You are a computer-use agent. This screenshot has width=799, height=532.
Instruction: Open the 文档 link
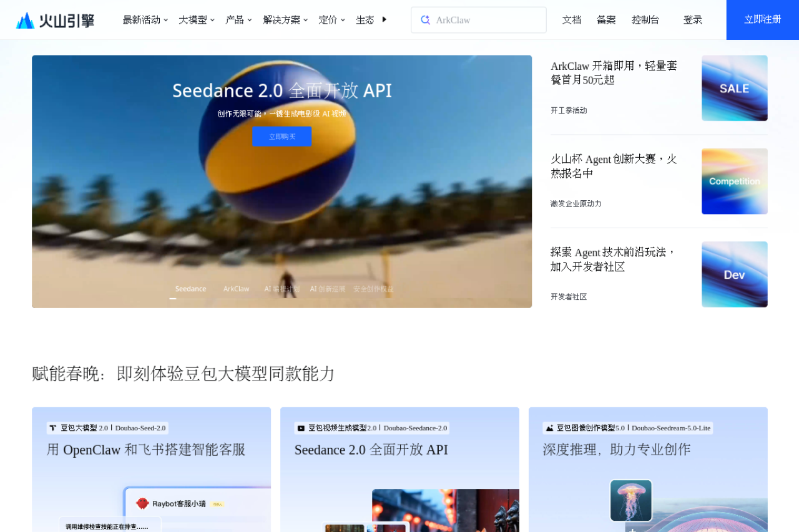[x=572, y=20]
